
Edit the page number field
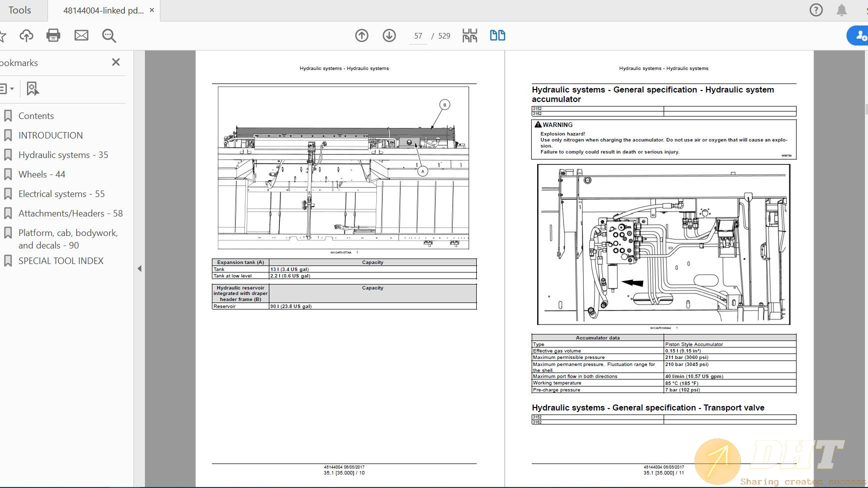click(x=418, y=35)
